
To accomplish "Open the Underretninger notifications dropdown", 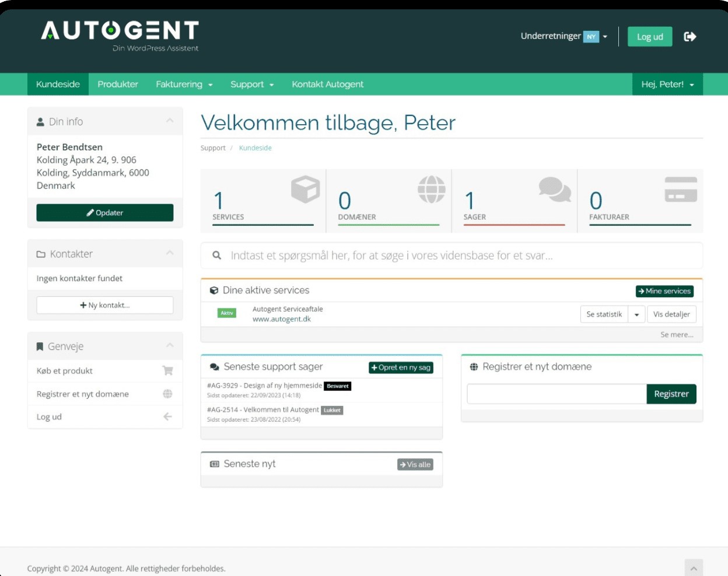I will tap(563, 36).
